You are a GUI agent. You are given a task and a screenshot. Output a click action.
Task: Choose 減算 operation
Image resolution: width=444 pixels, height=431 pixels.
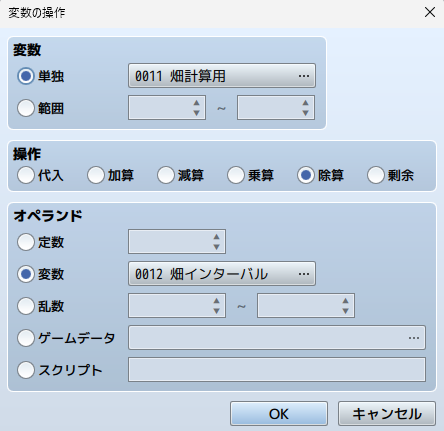click(x=166, y=175)
